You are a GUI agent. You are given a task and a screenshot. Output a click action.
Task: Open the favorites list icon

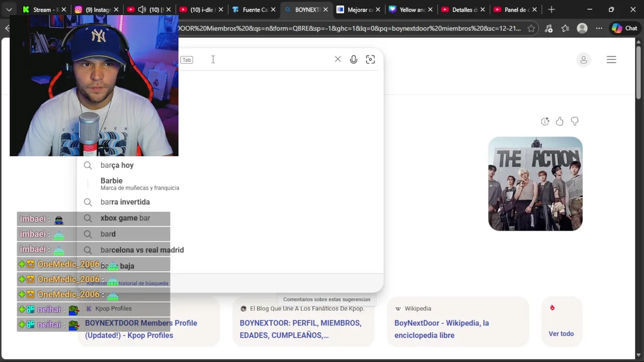[566, 28]
